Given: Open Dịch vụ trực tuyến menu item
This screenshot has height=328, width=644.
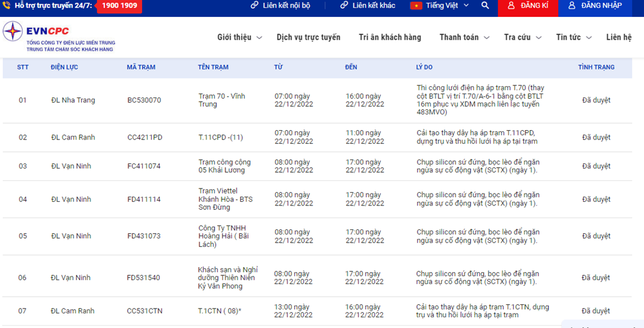Looking at the screenshot, I should (308, 38).
